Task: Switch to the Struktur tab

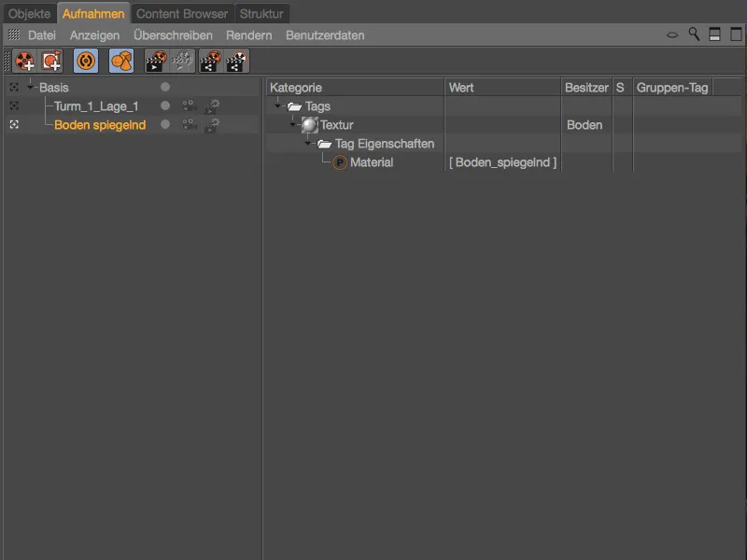Action: click(261, 14)
